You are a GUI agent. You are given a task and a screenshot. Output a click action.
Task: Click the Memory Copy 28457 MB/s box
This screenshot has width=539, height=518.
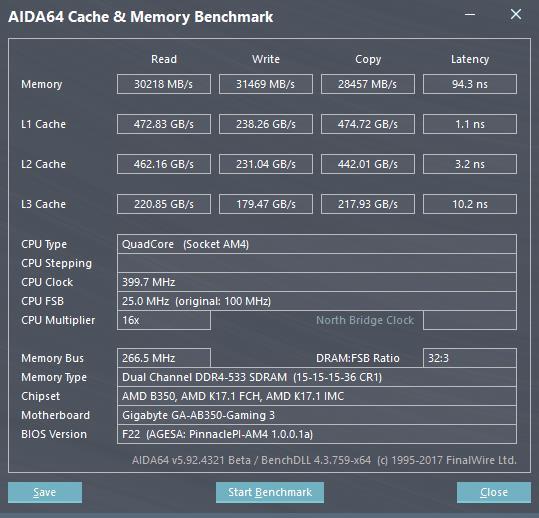pyautogui.click(x=368, y=84)
